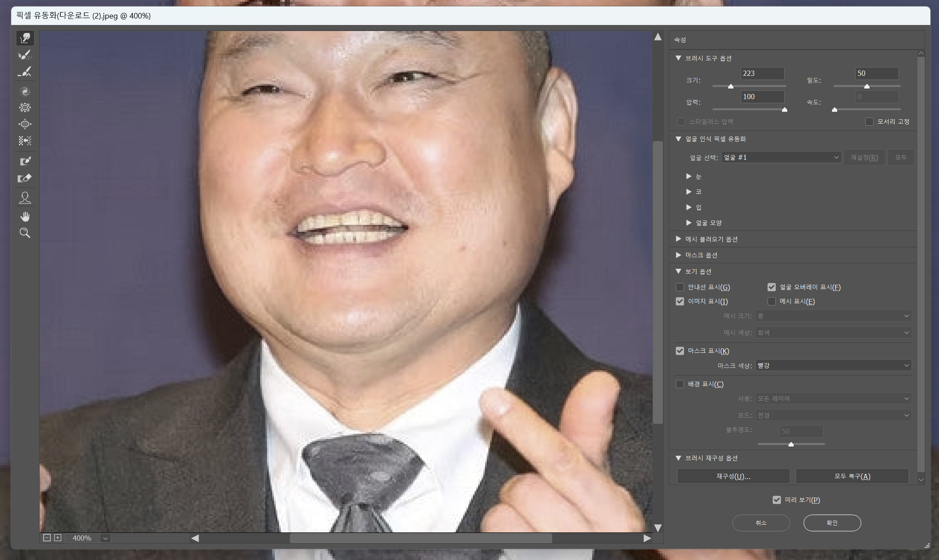This screenshot has height=560, width=939.
Task: Open the 얼굴 선택 dropdown
Action: click(781, 158)
